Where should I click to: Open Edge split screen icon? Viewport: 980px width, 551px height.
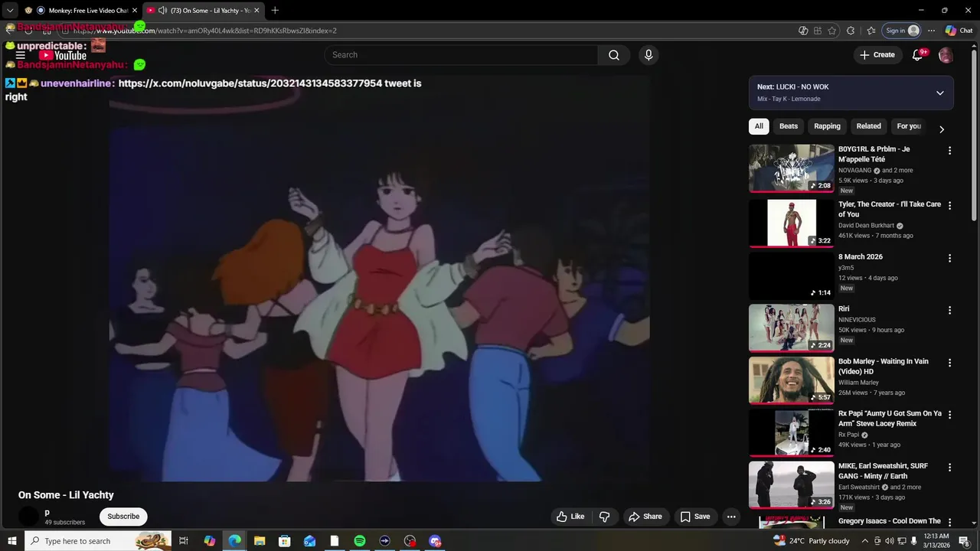coord(818,31)
